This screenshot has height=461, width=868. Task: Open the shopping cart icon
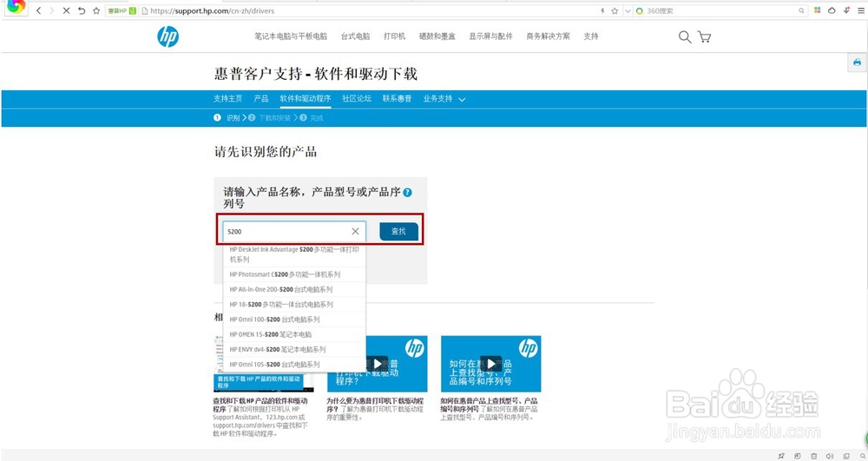tap(704, 37)
